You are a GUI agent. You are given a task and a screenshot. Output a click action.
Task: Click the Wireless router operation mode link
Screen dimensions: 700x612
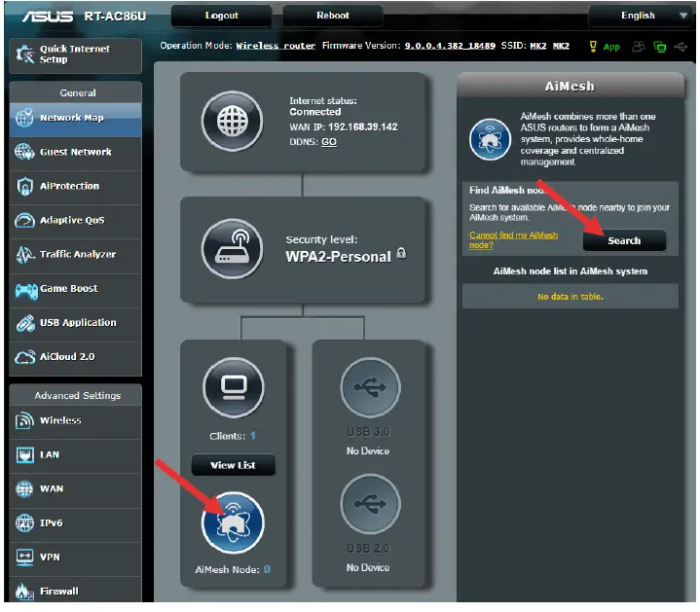click(276, 46)
